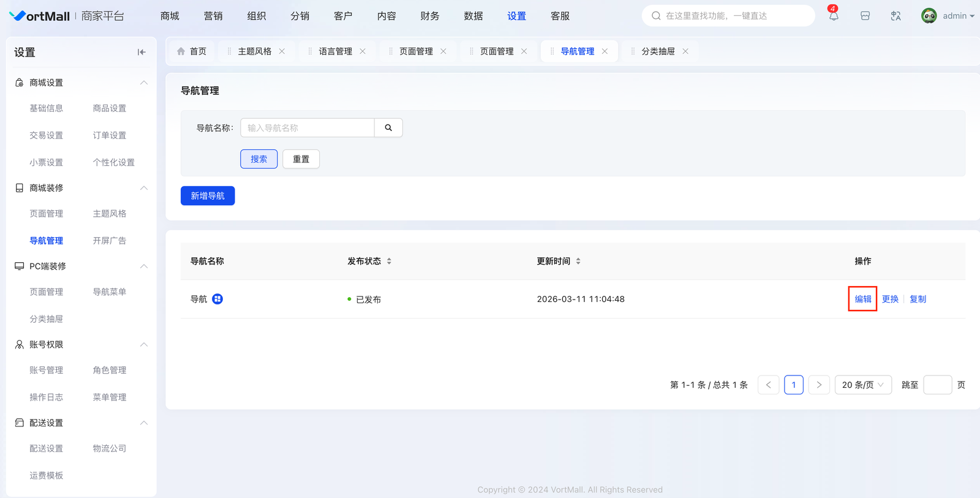
Task: Switch to the 语言管理 tab
Action: [x=336, y=51]
